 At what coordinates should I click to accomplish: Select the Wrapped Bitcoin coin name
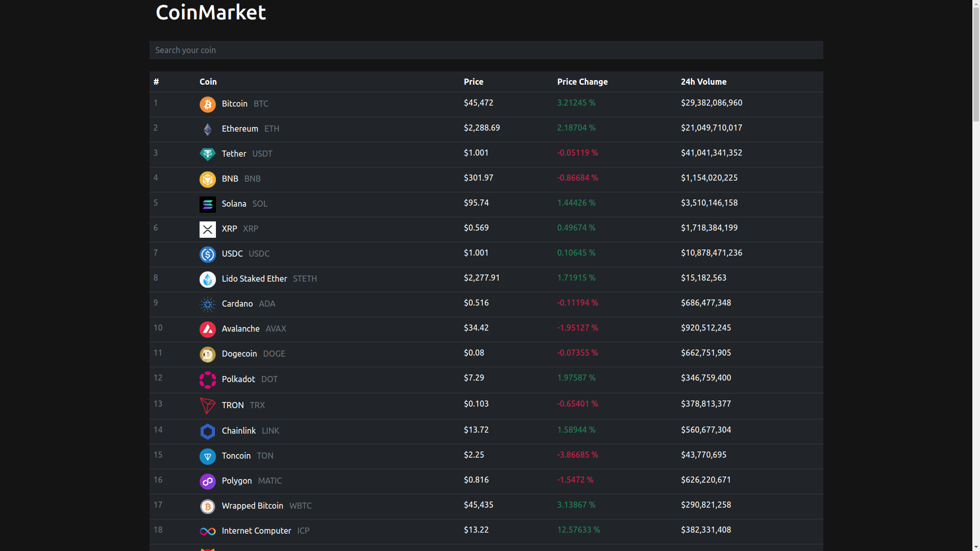252,506
